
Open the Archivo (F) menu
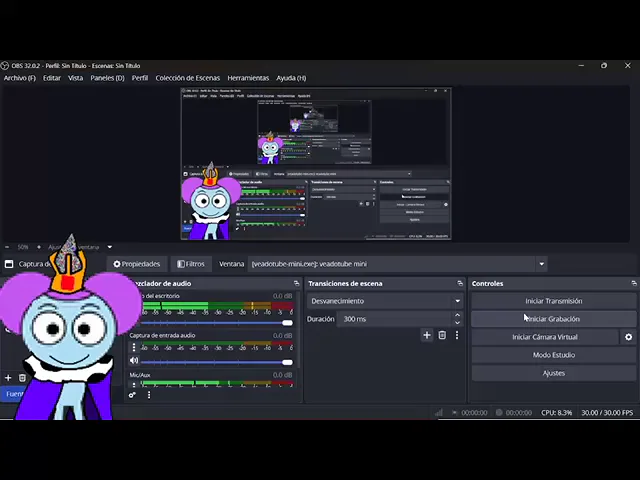[x=20, y=78]
